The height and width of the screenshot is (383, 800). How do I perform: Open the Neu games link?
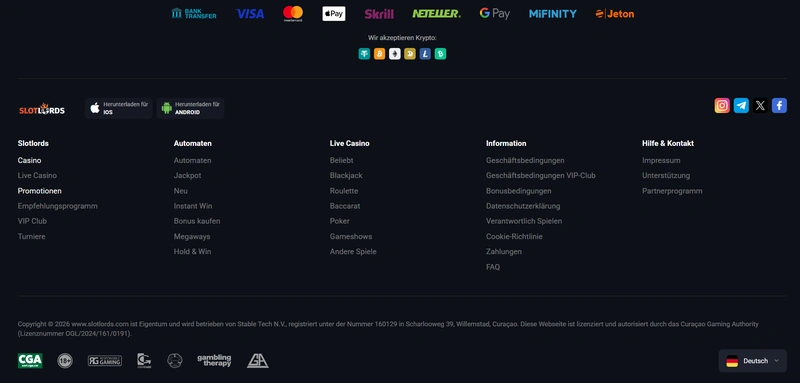[181, 191]
